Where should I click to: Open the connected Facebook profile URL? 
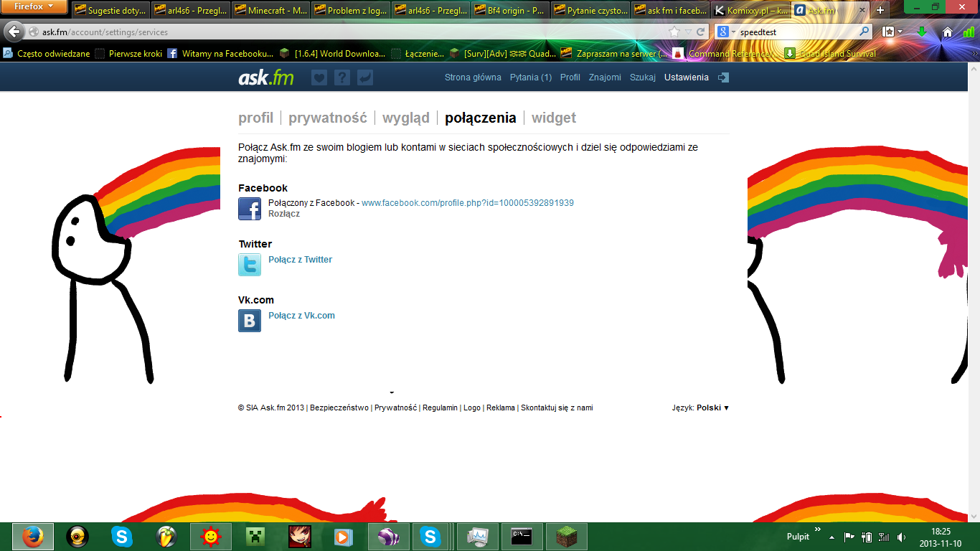468,203
